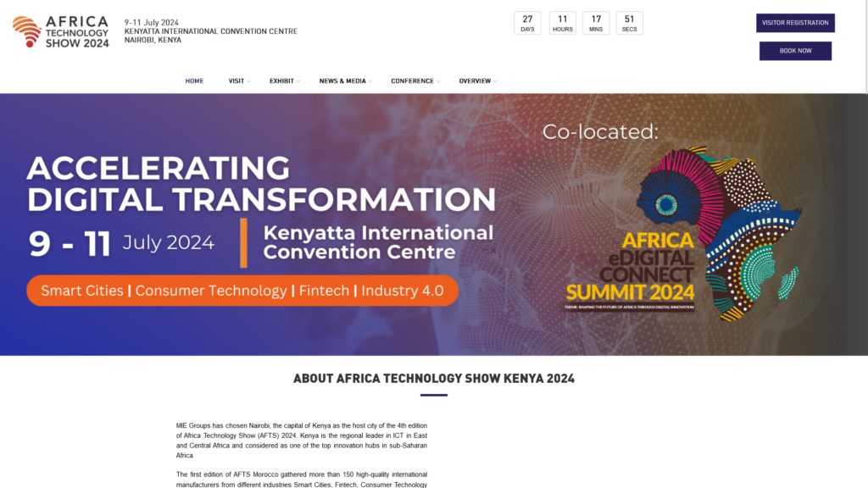Expand the CONFERENCE dropdown arrow

pos(438,81)
